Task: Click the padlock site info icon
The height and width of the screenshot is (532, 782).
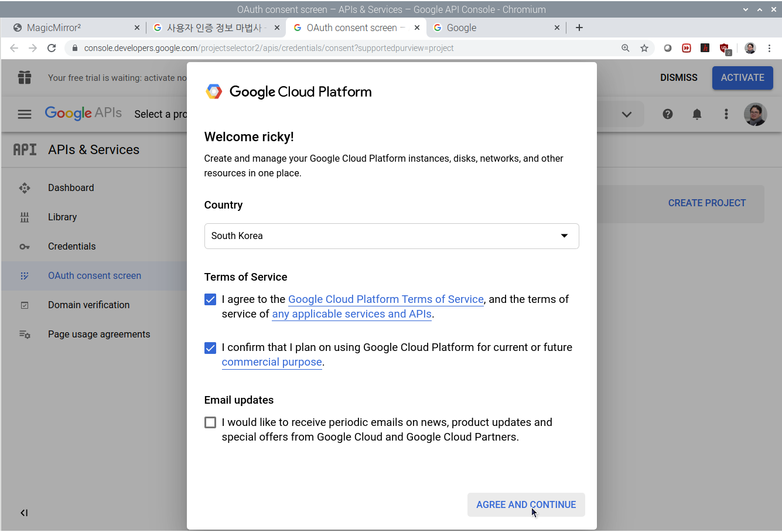Action: pyautogui.click(x=74, y=48)
